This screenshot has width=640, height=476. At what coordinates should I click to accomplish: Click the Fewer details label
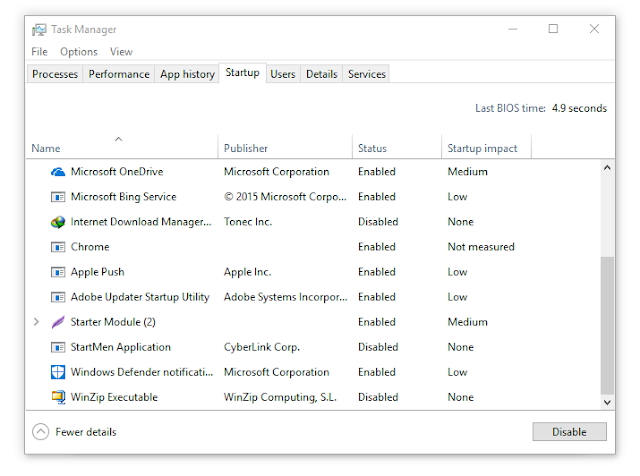pos(86,432)
